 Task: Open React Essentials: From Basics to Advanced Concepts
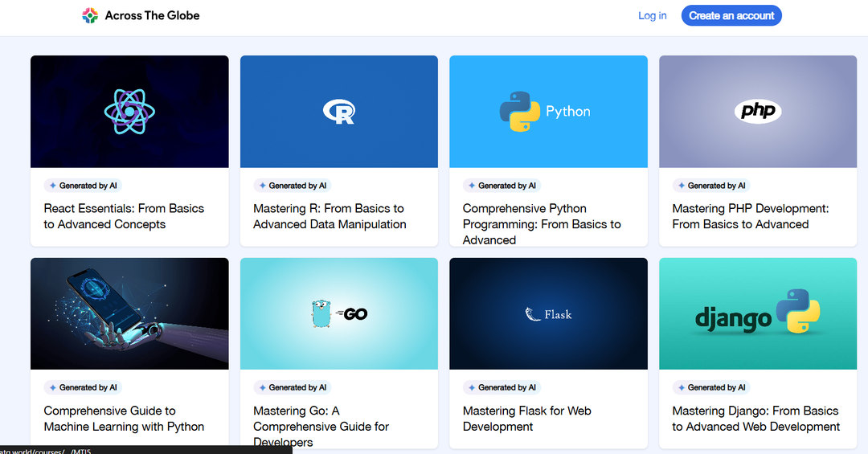pos(124,216)
